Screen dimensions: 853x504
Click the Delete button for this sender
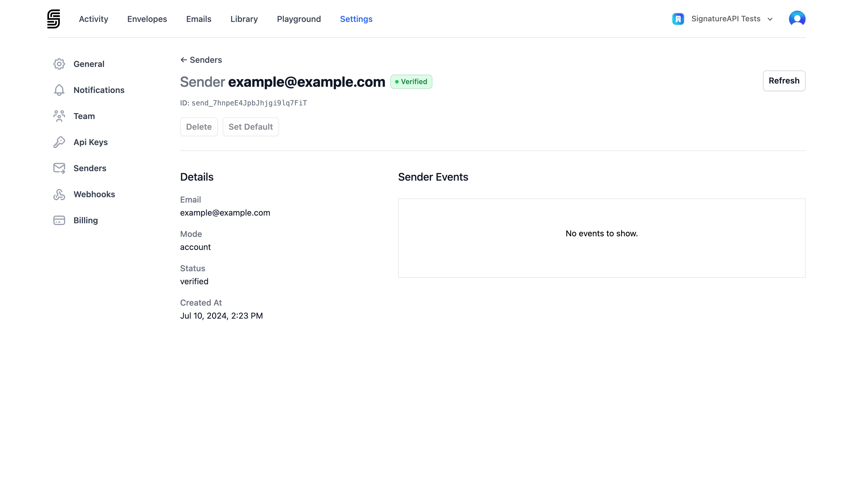199,126
